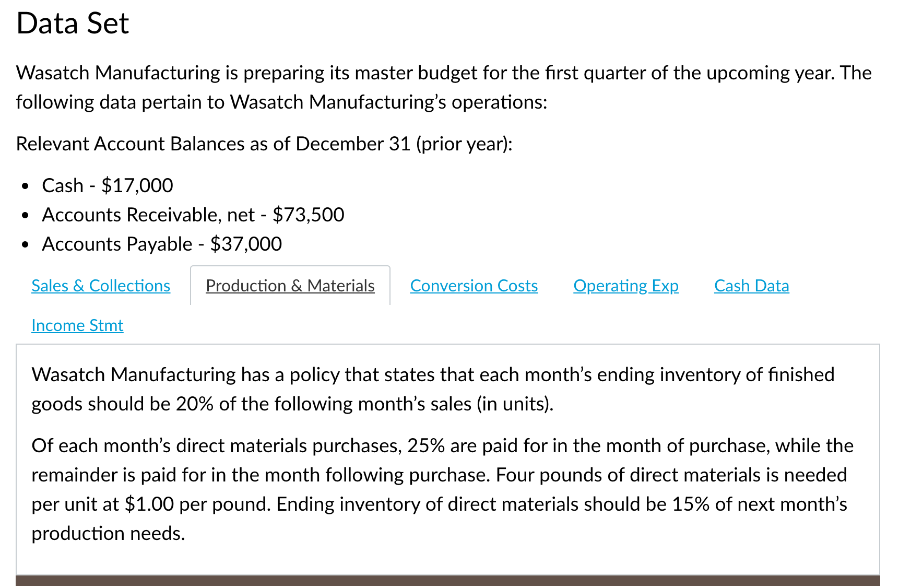
Task: Open the Sales & Collections tab
Action: point(101,286)
